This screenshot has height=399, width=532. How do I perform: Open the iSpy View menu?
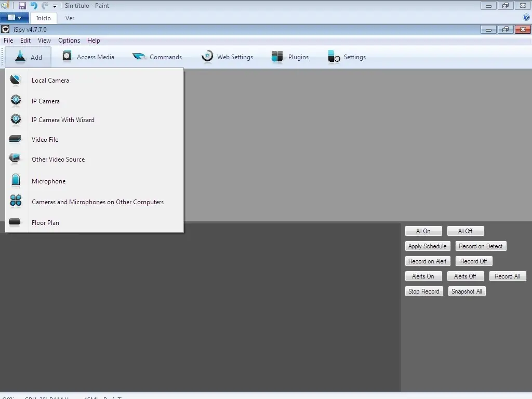tap(44, 41)
